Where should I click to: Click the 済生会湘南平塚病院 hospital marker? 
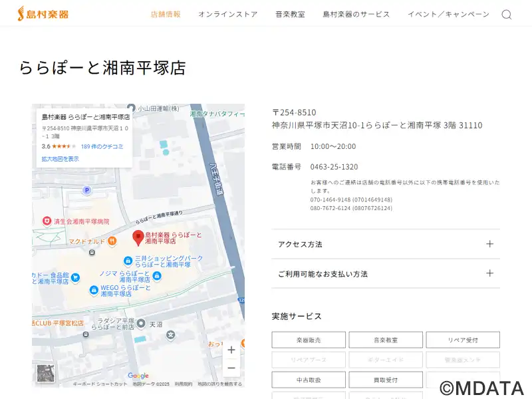[x=47, y=221]
